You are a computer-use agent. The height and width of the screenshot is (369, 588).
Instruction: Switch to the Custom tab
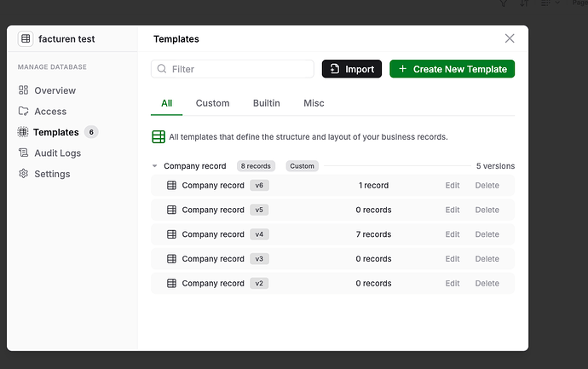(x=212, y=103)
